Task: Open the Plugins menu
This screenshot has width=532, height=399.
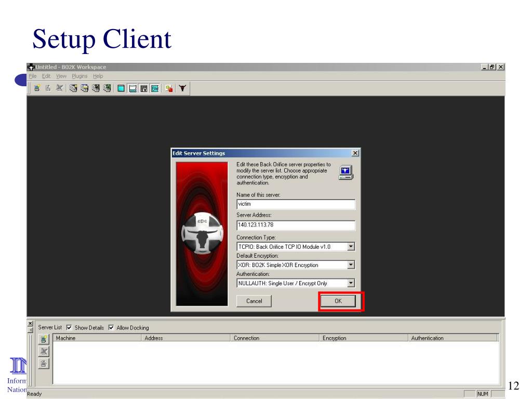Action: click(x=79, y=76)
